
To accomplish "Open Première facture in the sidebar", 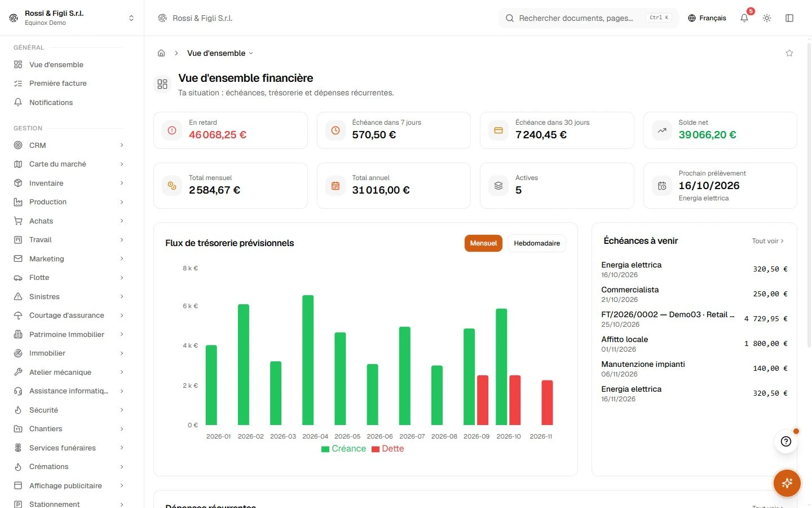I will click(69, 84).
